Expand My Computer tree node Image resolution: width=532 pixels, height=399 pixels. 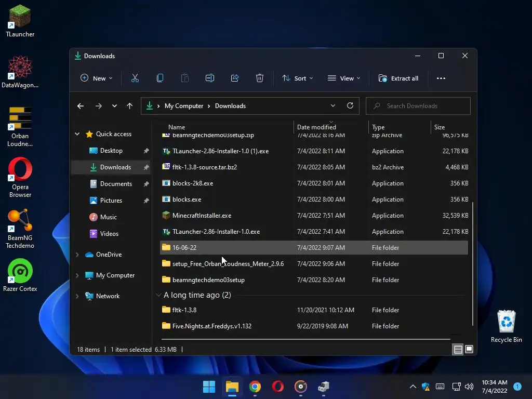(x=77, y=275)
